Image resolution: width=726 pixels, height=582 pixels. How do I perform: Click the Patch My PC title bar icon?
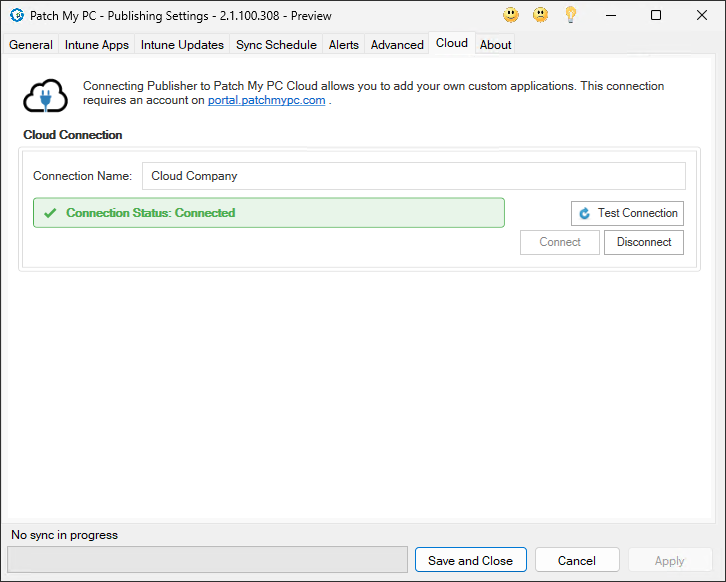pyautogui.click(x=16, y=16)
